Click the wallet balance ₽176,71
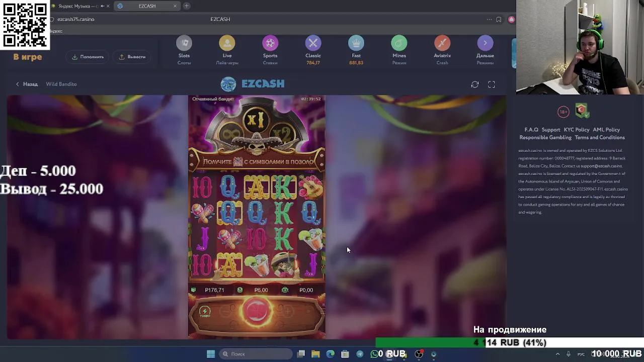 [x=214, y=290]
